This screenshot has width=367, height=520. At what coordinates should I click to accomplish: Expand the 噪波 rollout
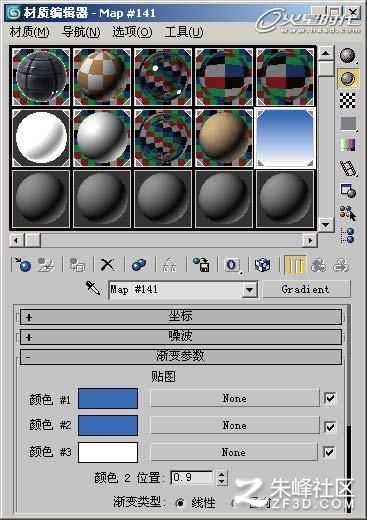tap(181, 337)
